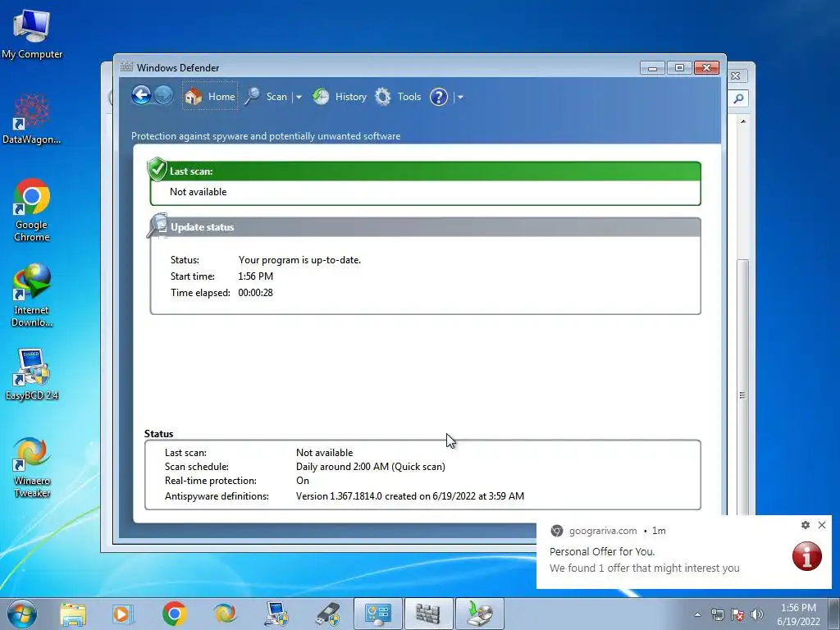Launch Google Chrome from the desktop

click(x=32, y=210)
